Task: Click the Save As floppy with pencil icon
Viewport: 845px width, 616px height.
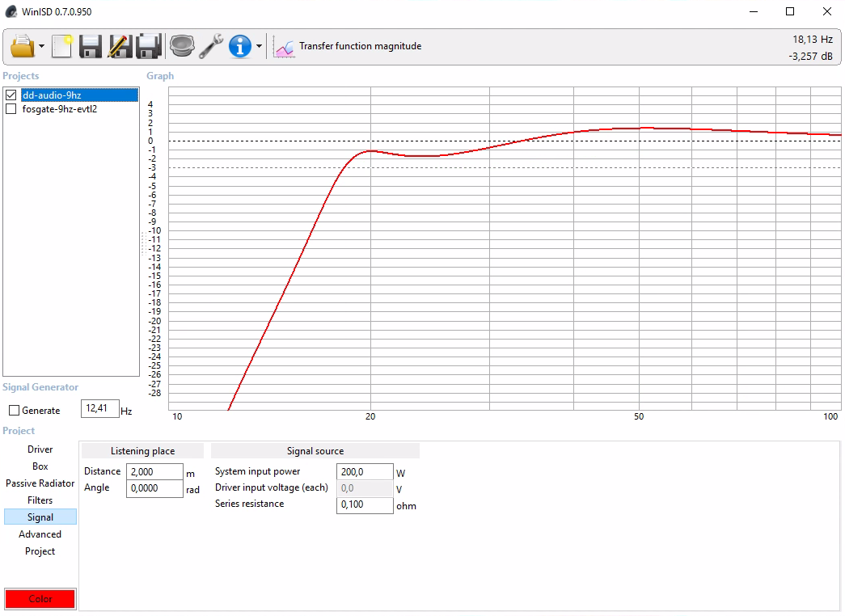Action: 120,46
